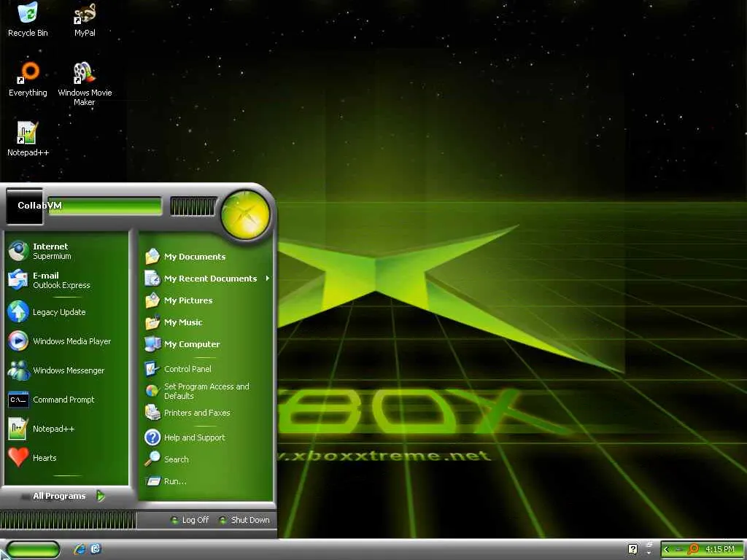Open My Pictures folder

coord(206,300)
